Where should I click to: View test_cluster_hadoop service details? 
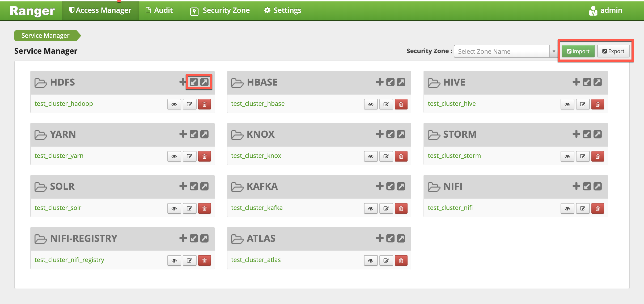point(174,104)
